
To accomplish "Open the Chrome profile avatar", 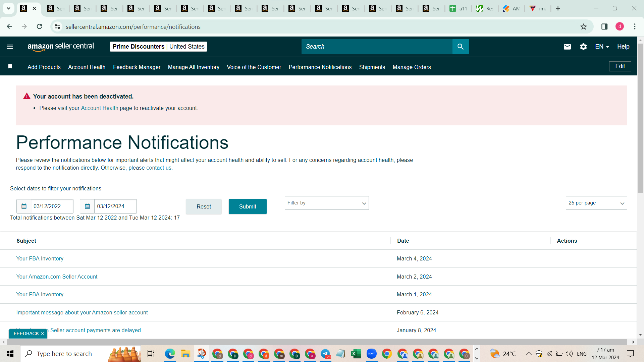I will [x=620, y=27].
